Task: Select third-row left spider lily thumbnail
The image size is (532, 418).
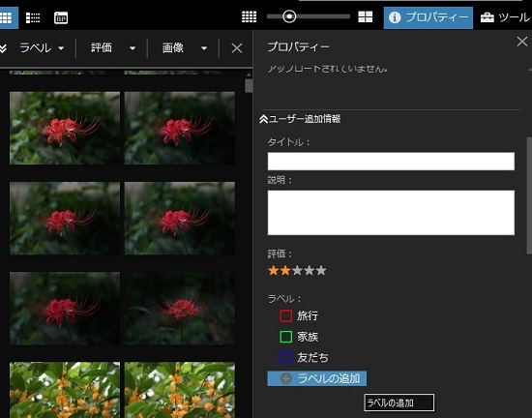Action: coord(65,309)
